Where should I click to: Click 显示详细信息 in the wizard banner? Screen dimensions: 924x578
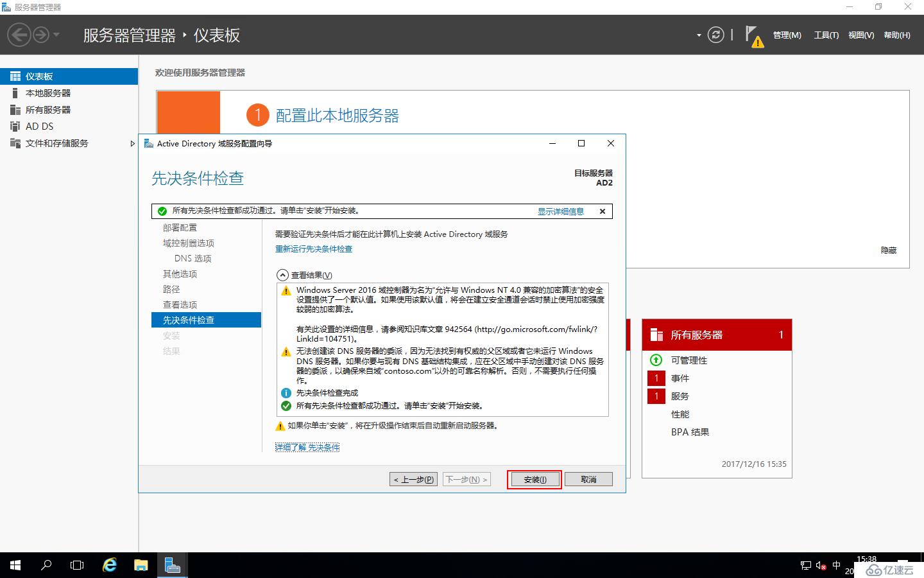(x=561, y=211)
